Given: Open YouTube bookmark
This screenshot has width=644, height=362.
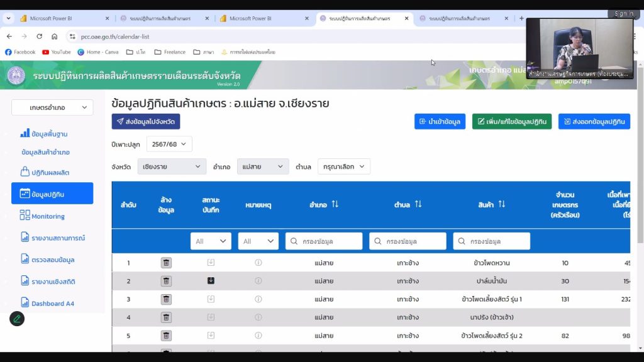Looking at the screenshot, I should (x=56, y=52).
